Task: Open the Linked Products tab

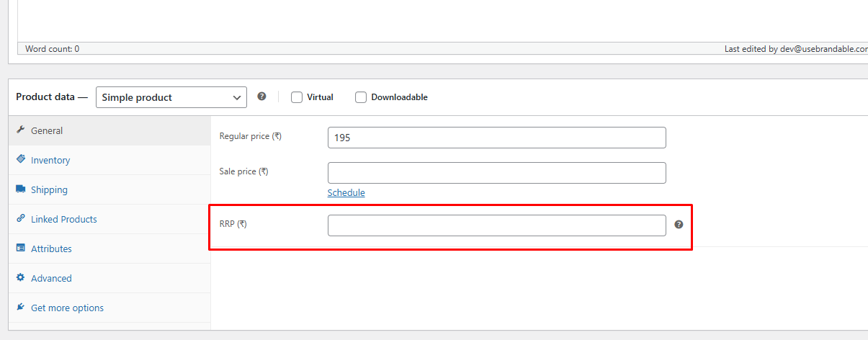Action: [64, 219]
